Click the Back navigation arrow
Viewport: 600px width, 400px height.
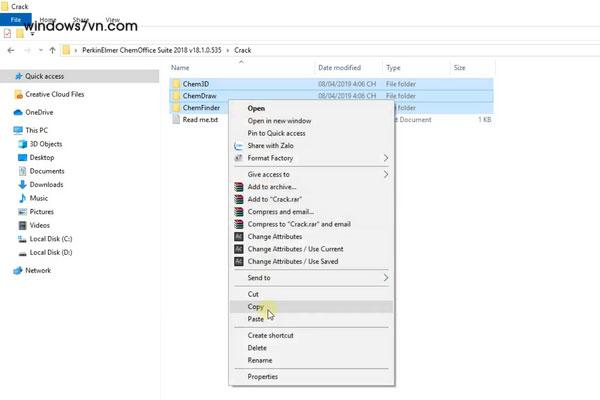tap(10, 49)
